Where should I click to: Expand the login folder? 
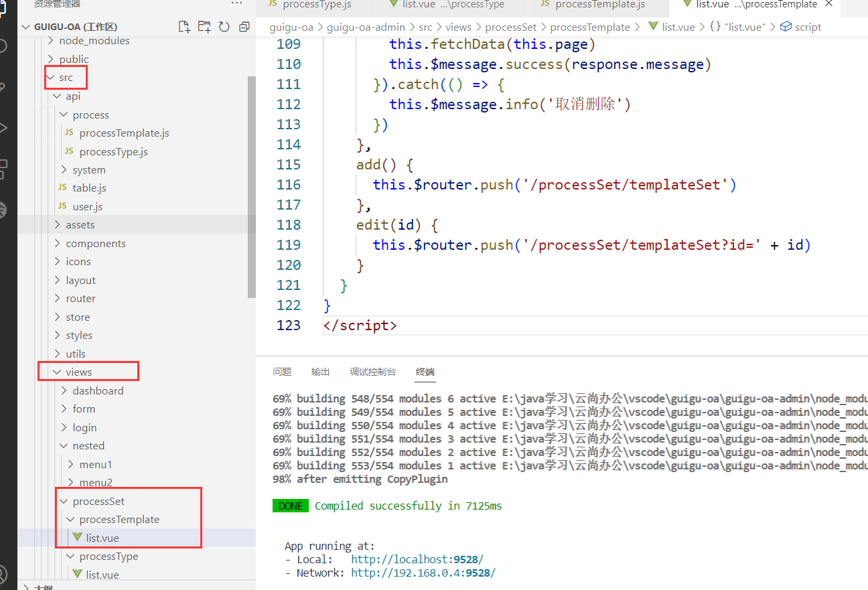pos(64,427)
